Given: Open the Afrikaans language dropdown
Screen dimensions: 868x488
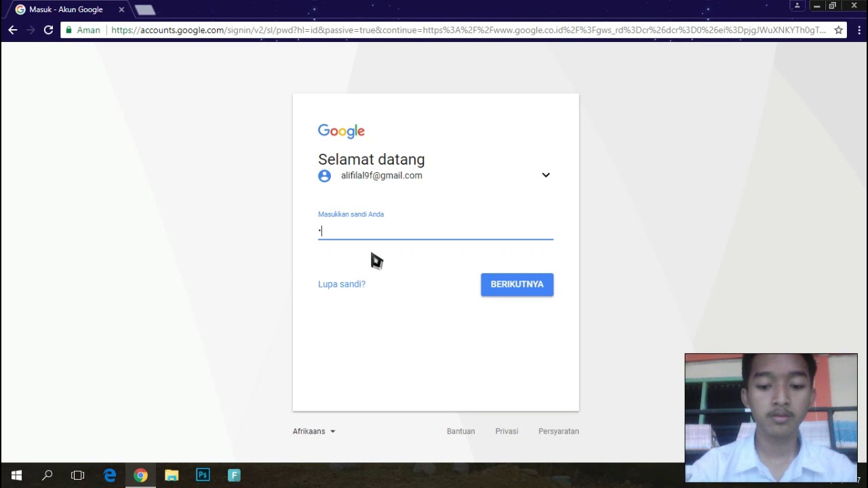Looking at the screenshot, I should point(314,431).
